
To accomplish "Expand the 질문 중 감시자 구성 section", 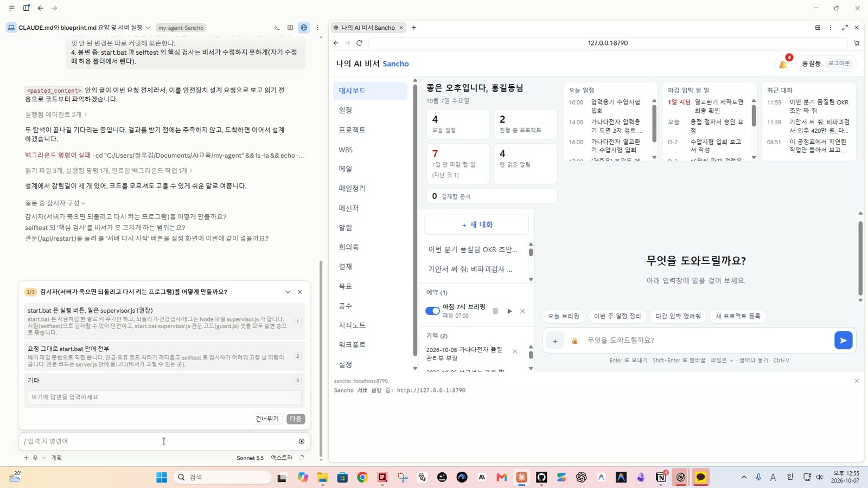I will pyautogui.click(x=55, y=203).
